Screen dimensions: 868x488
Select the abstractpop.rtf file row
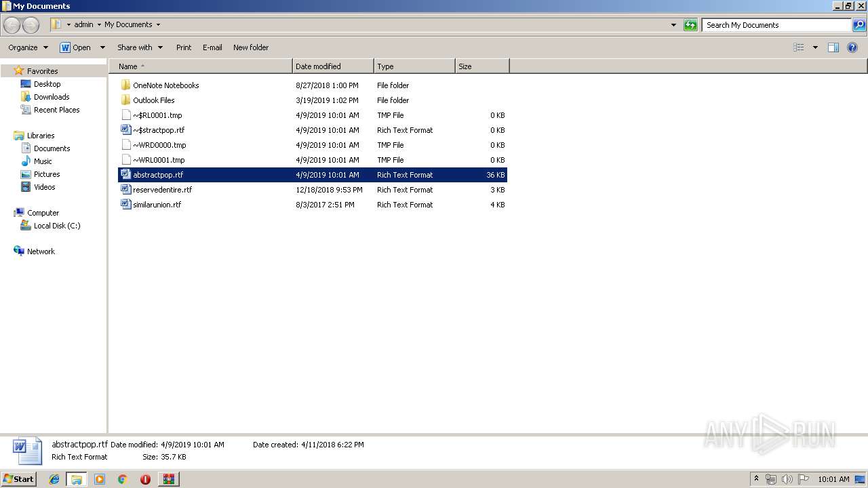[313, 175]
